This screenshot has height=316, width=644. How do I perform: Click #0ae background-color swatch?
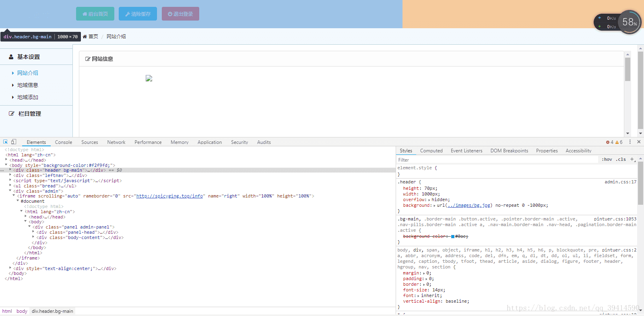(x=453, y=237)
